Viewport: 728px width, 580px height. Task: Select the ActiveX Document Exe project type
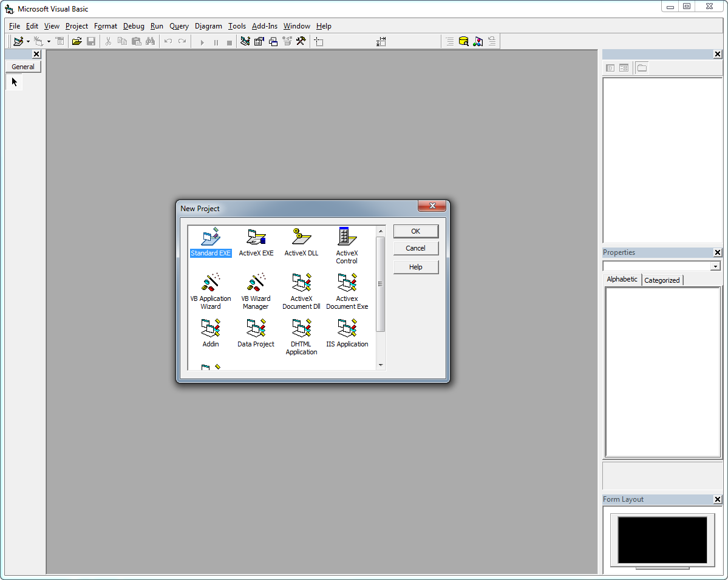pos(347,291)
